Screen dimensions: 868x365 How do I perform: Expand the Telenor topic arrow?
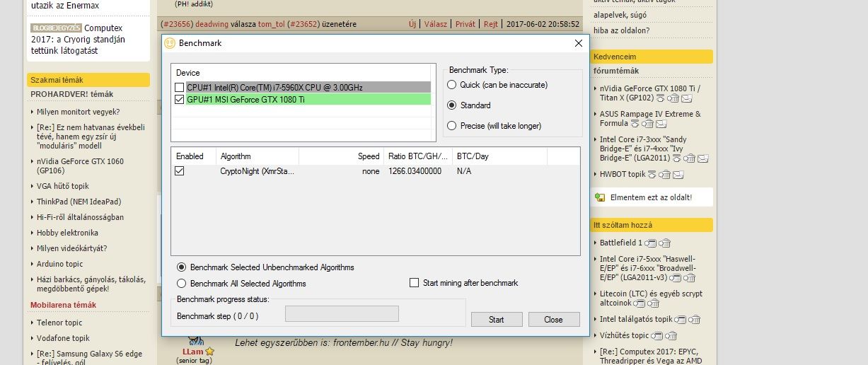[x=33, y=323]
